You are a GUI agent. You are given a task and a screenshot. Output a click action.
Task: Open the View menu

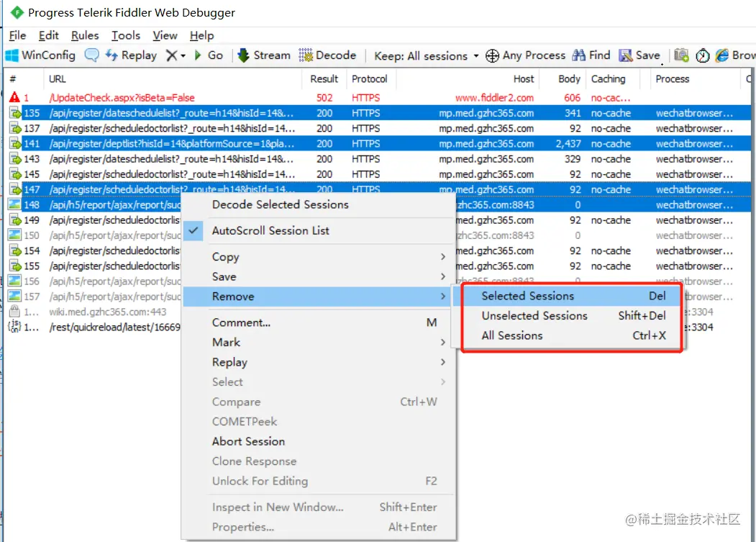[x=165, y=36]
